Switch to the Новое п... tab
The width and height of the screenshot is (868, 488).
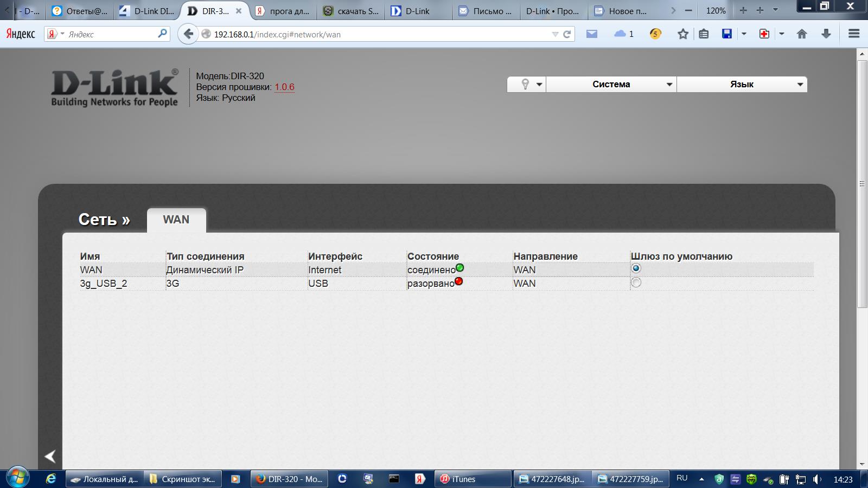pyautogui.click(x=621, y=11)
